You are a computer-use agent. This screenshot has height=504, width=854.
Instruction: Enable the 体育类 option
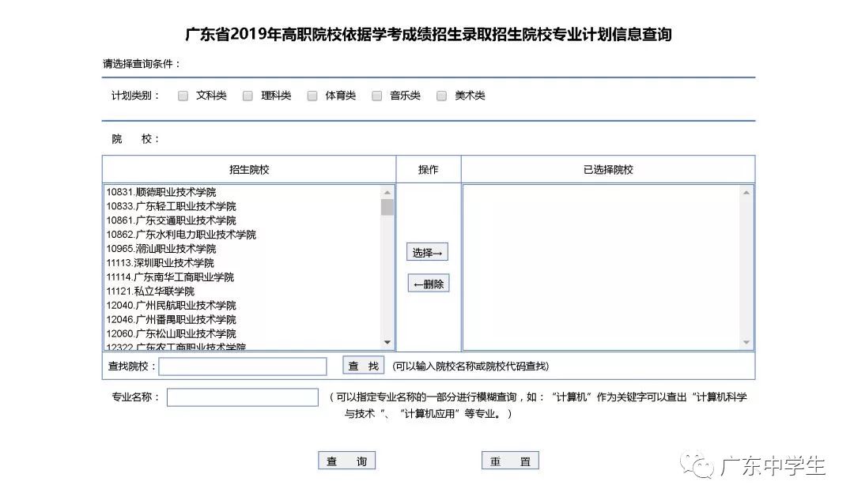tap(312, 95)
